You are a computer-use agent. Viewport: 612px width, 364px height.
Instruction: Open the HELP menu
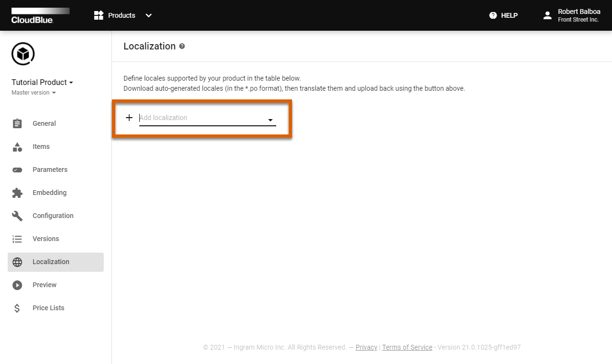tap(503, 15)
